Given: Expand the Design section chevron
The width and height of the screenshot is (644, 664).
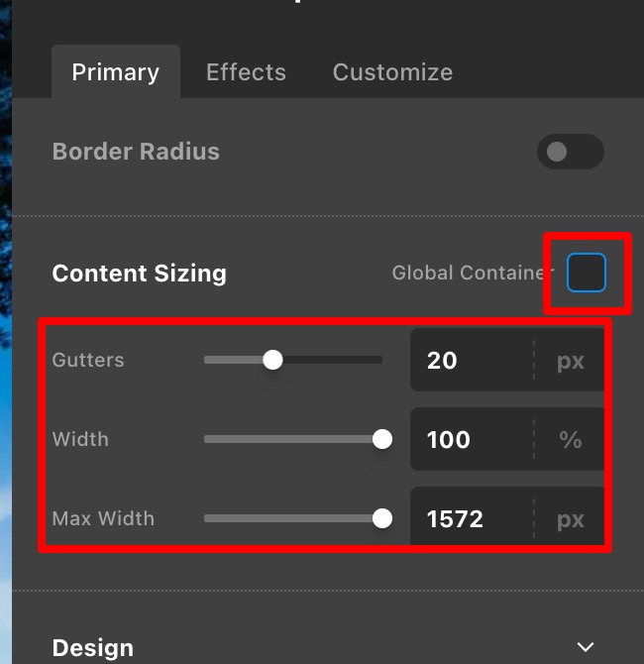Looking at the screenshot, I should click(586, 646).
